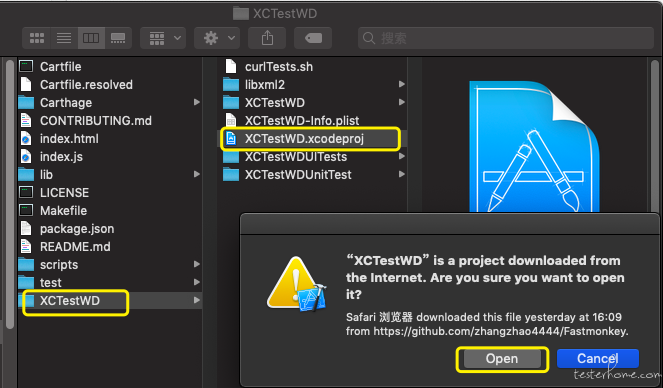Expand the XCTestWD arrow in first column

click(197, 300)
